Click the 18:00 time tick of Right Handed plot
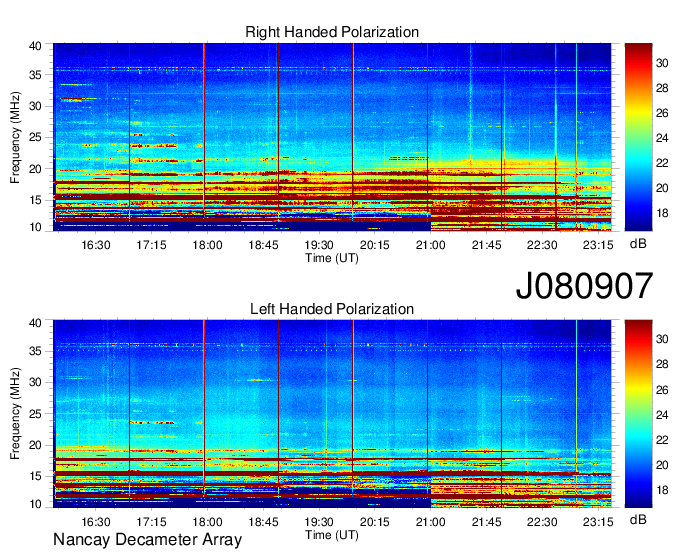 [207, 245]
